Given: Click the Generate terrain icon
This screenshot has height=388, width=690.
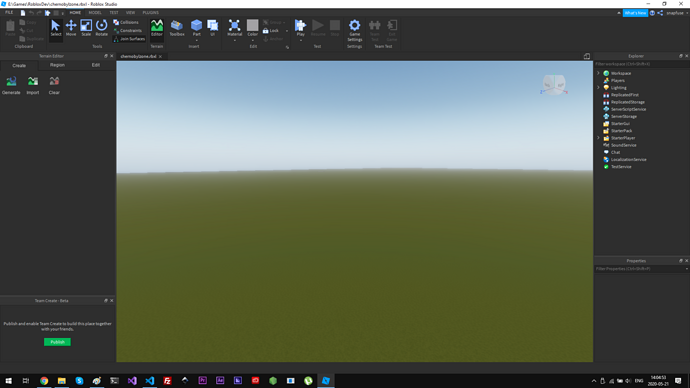Looking at the screenshot, I should (11, 85).
